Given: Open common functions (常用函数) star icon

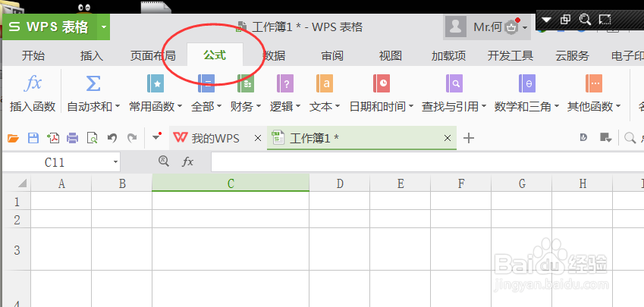Looking at the screenshot, I should pos(156,83).
